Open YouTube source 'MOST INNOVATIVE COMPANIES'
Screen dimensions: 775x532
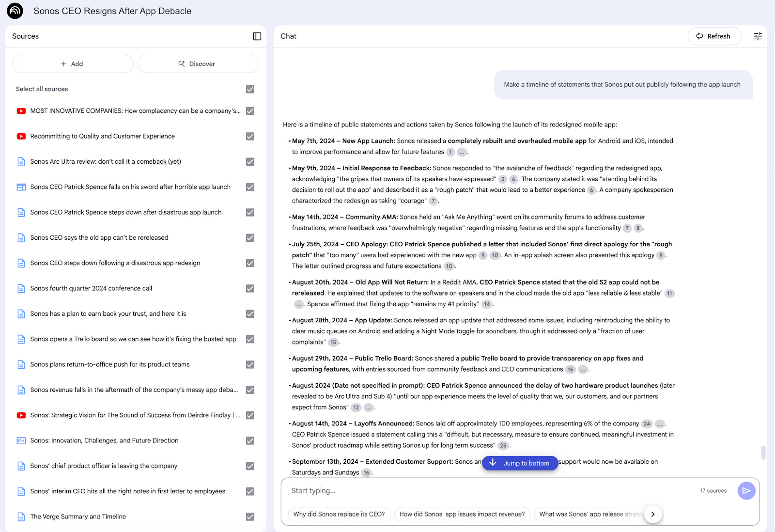tap(135, 111)
